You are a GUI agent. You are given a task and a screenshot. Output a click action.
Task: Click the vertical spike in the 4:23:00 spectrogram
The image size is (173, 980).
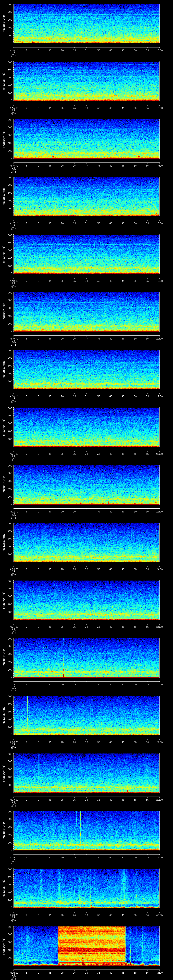pos(114,536)
